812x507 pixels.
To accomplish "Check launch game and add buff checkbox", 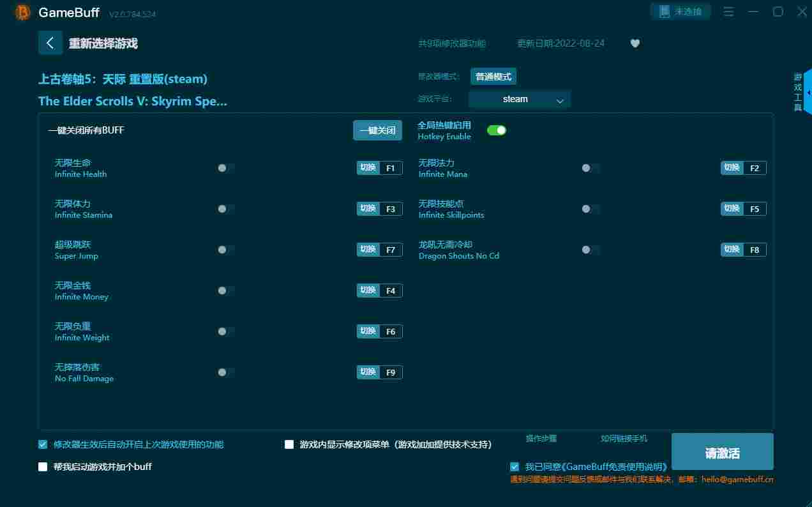I will [x=43, y=467].
